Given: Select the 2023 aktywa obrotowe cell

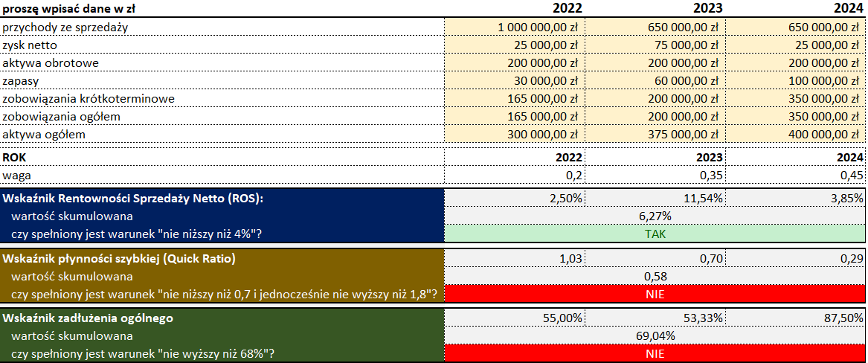Looking at the screenshot, I should pos(655,63).
